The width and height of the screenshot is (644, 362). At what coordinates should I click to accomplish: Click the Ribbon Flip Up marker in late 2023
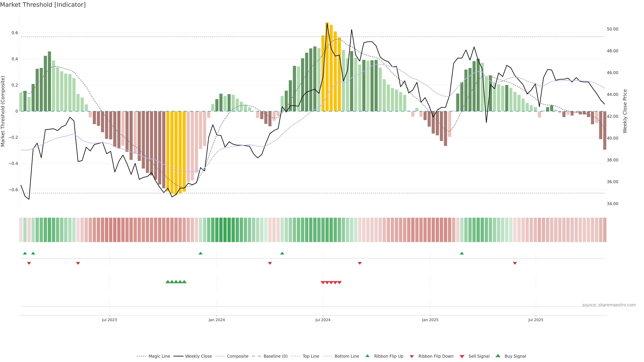(201, 253)
